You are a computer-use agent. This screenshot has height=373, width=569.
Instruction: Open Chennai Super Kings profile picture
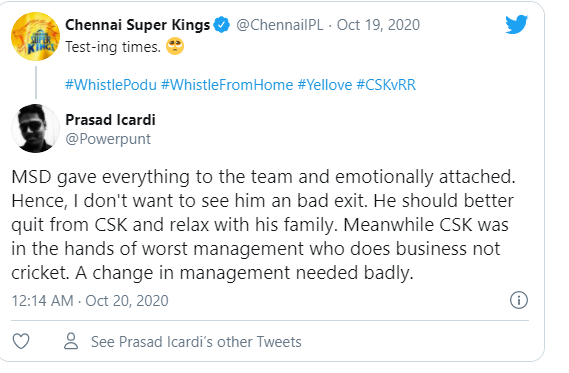[x=35, y=36]
